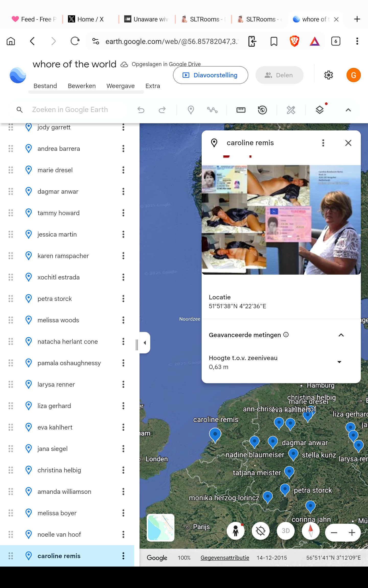Open the map layers panel icon
Screen dimensions: 368x588
320,110
